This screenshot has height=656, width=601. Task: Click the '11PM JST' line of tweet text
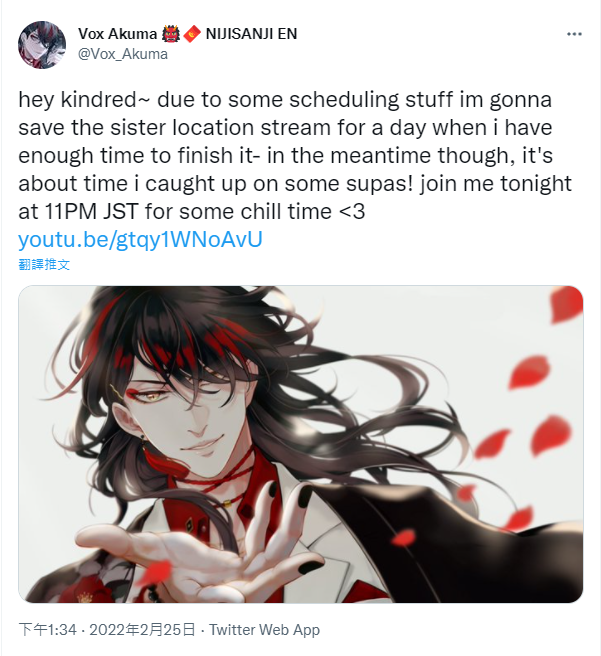tap(192, 211)
